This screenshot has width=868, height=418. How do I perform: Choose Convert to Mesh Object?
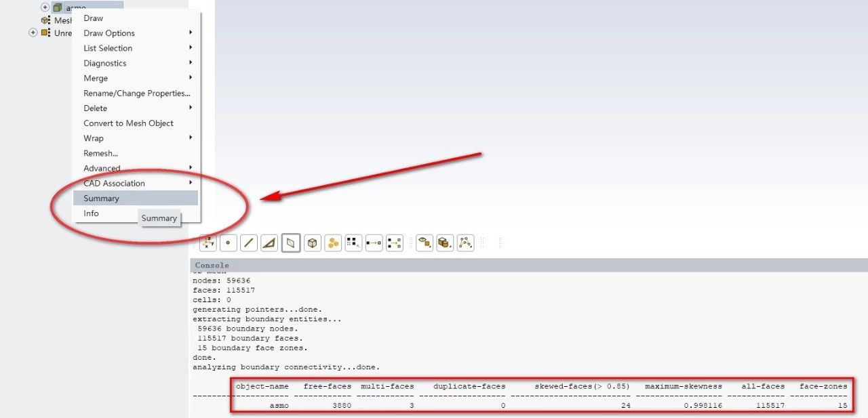click(x=137, y=123)
